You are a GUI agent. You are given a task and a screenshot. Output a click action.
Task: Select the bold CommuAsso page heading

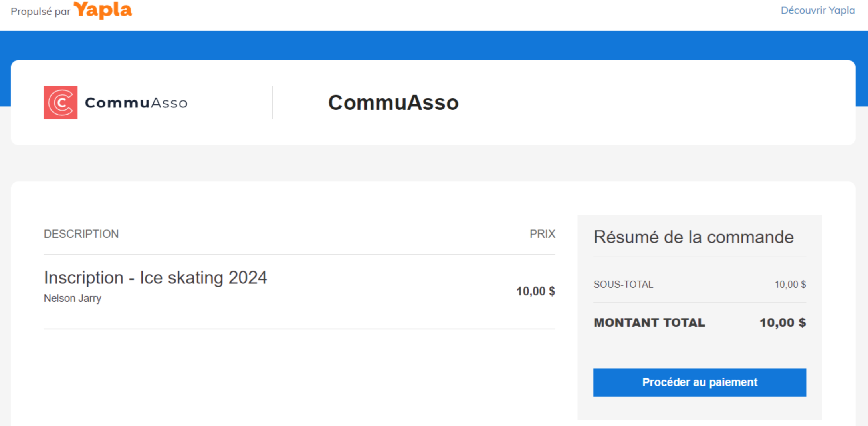(x=393, y=103)
